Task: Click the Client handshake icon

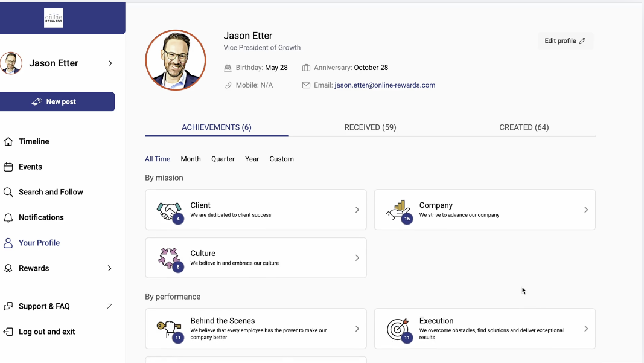Action: [x=168, y=210]
